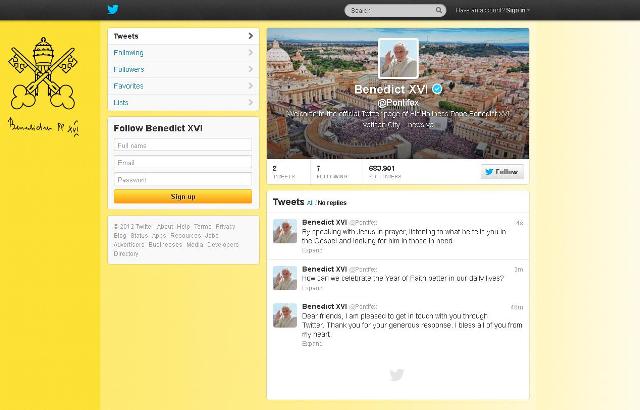Click the Email field
This screenshot has height=410, width=640.
(183, 162)
